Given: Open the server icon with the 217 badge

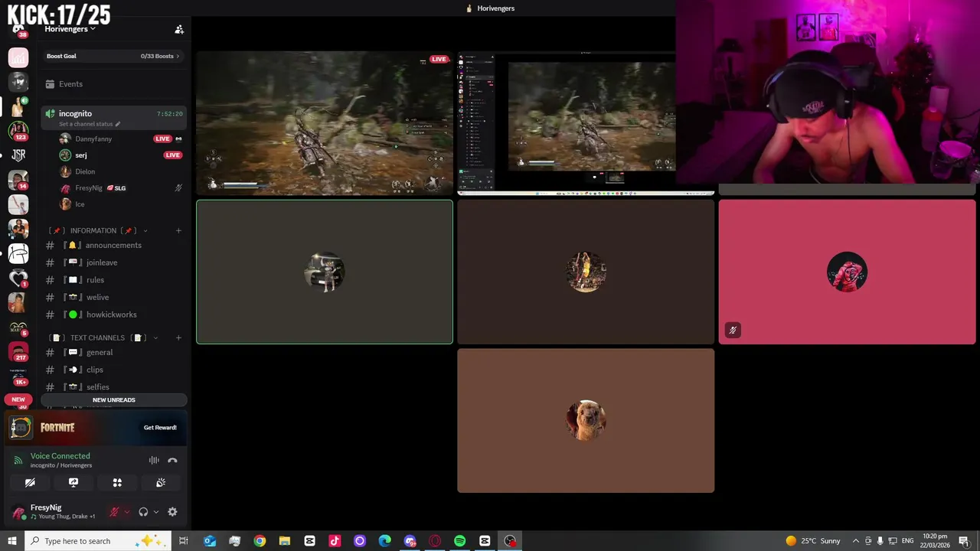Looking at the screenshot, I should (18, 351).
